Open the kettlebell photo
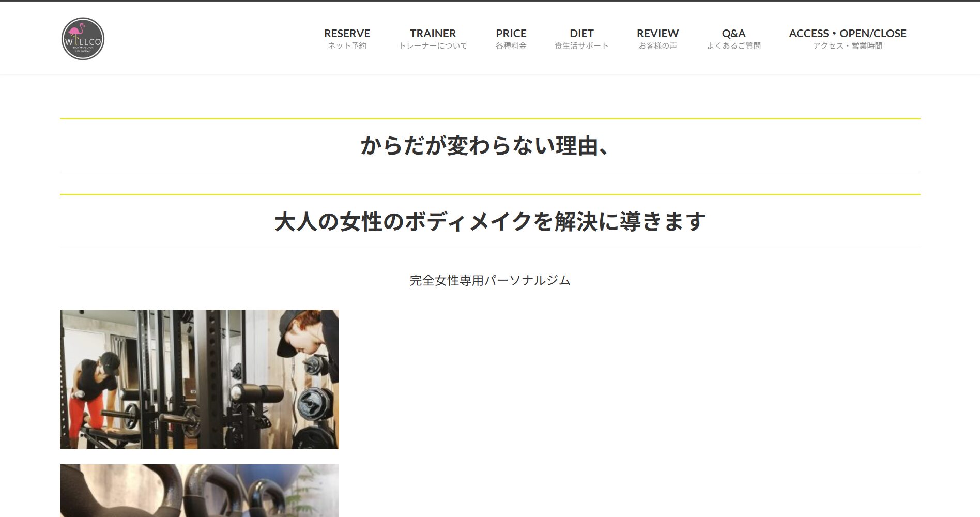The width and height of the screenshot is (980, 517). tap(200, 490)
